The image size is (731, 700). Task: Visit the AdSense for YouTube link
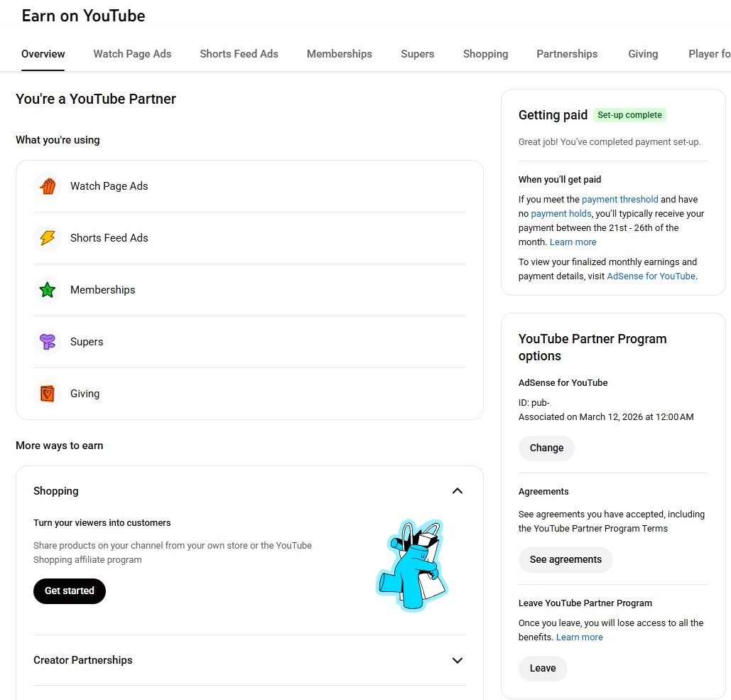pyautogui.click(x=651, y=276)
